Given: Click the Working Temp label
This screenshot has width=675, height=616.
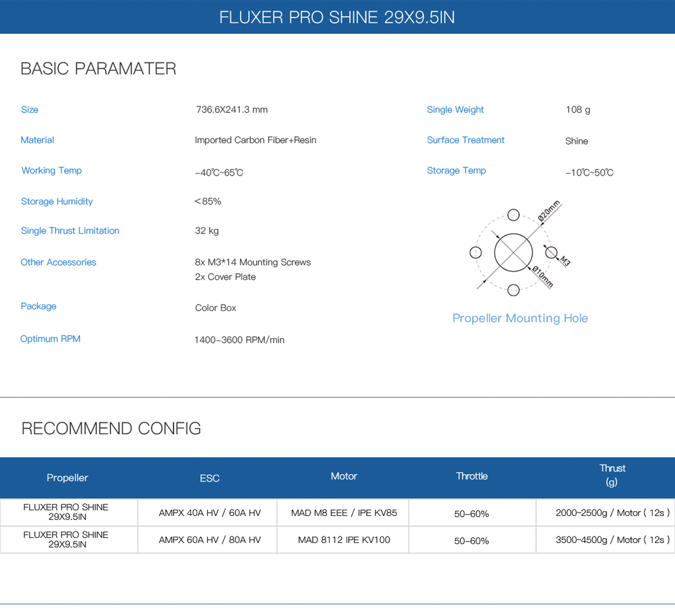Looking at the screenshot, I should click(x=52, y=170).
